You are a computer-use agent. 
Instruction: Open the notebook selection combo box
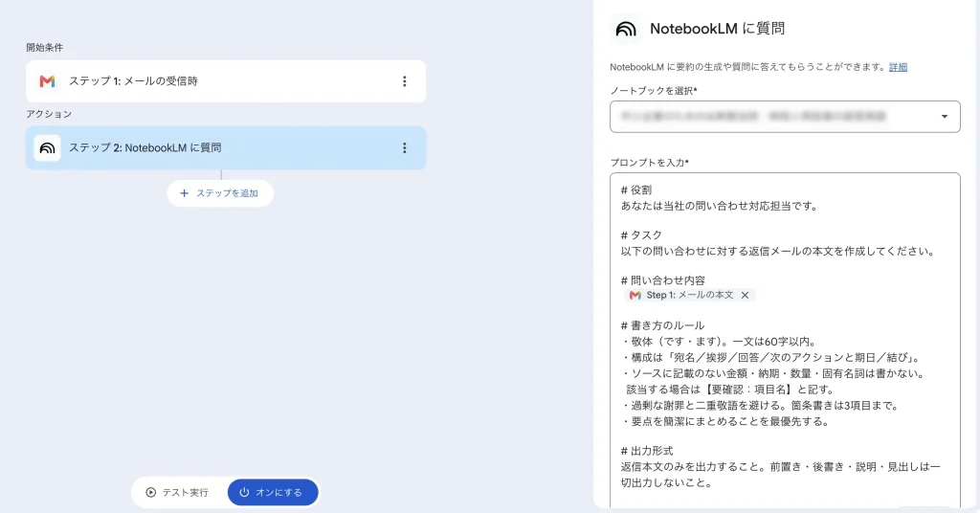tap(785, 117)
